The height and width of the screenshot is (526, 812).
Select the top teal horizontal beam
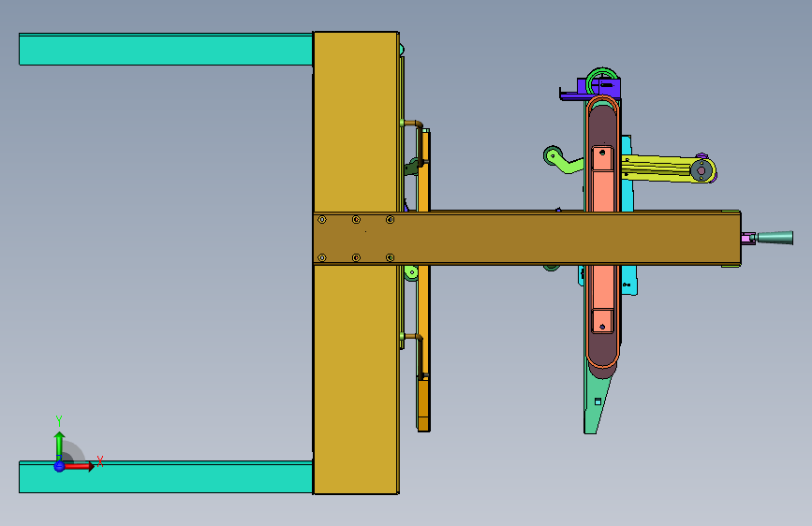coord(166,50)
